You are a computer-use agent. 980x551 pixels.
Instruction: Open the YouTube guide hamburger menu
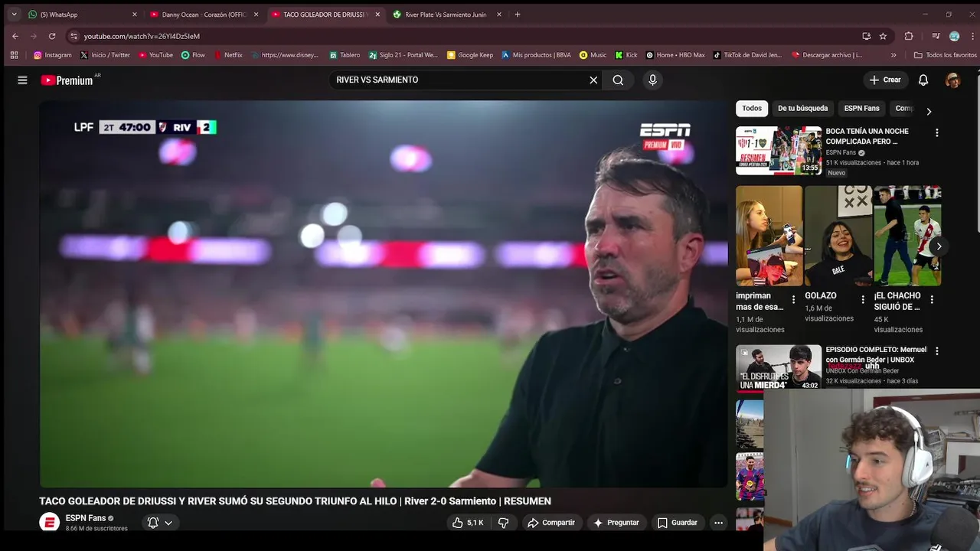coord(22,80)
